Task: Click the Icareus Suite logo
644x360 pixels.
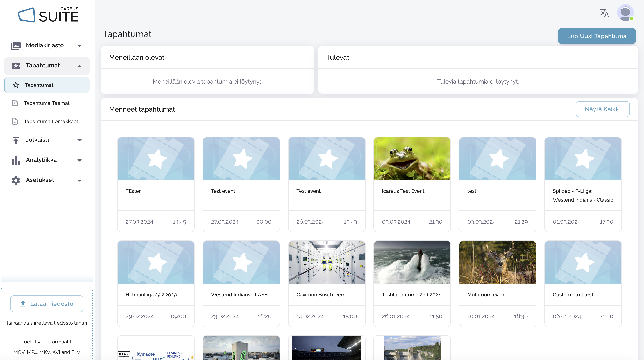Action: click(48, 15)
